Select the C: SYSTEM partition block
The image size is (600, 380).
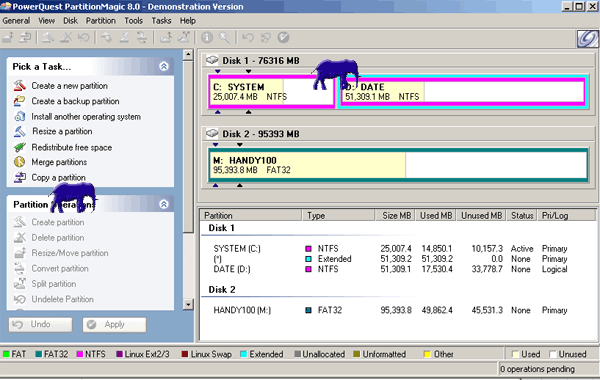click(x=272, y=92)
